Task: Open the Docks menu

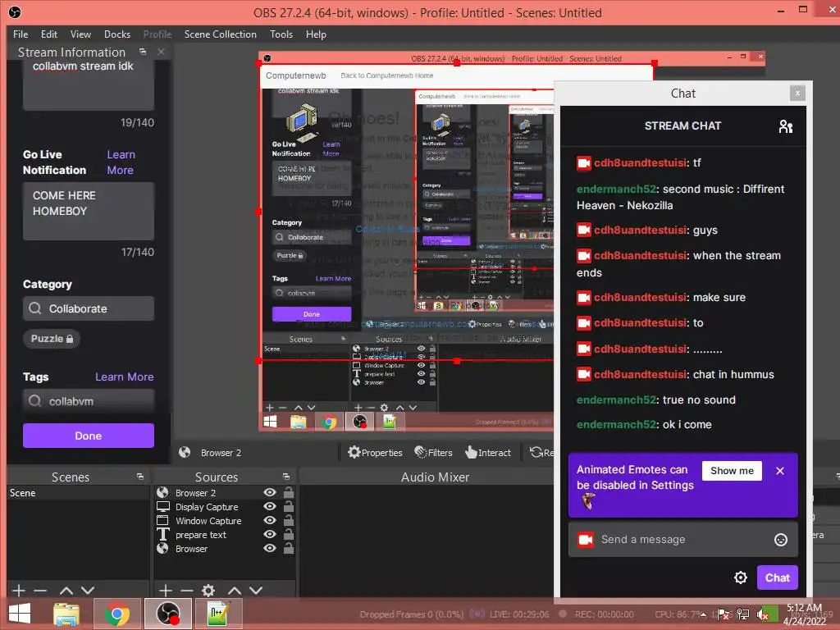Action: click(116, 34)
